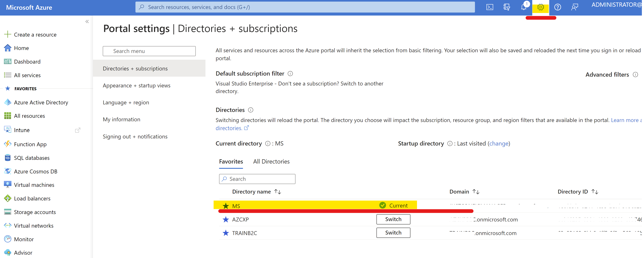Select Appearance + startup views
This screenshot has height=258, width=644.
137,85
